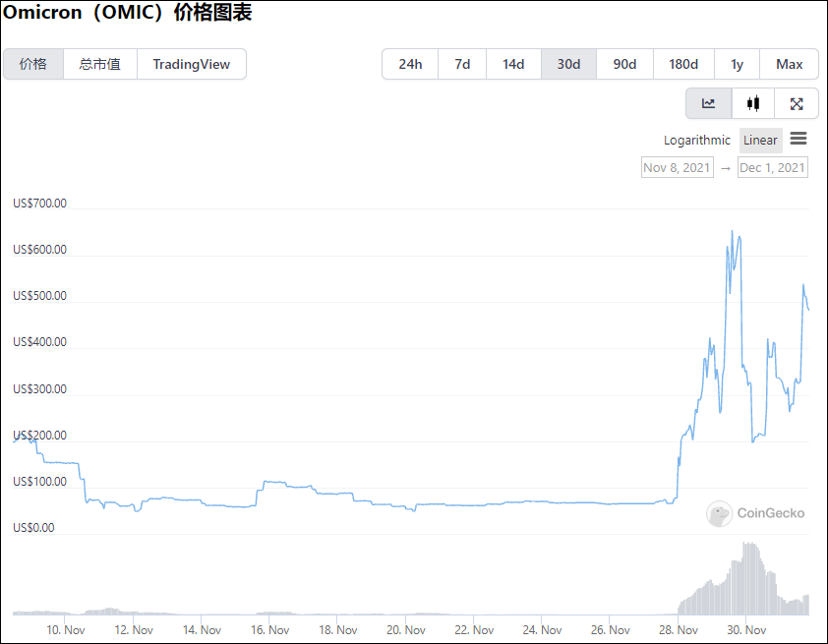The height and width of the screenshot is (644, 828).
Task: Select the 总市值 tab
Action: tap(100, 64)
